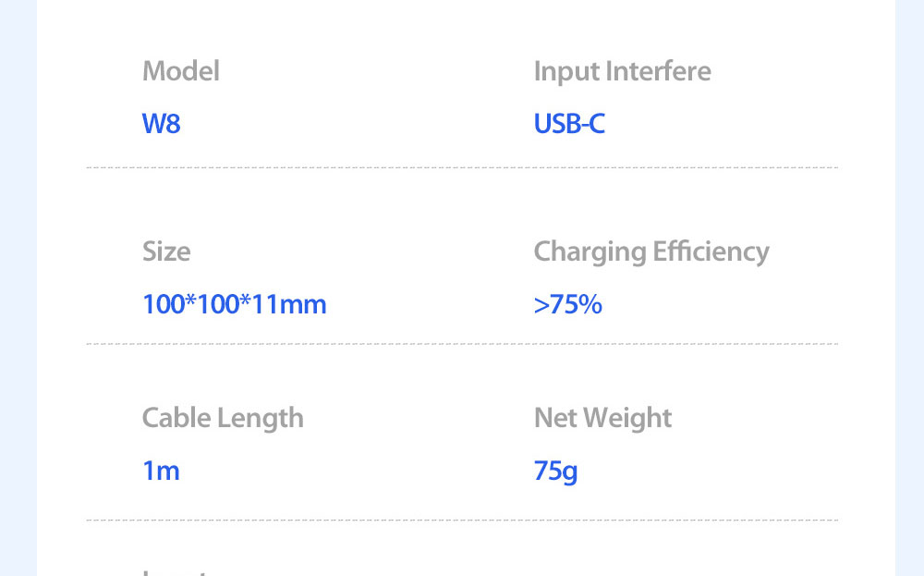This screenshot has width=924, height=576.
Task: Click the Model label
Action: tap(181, 71)
